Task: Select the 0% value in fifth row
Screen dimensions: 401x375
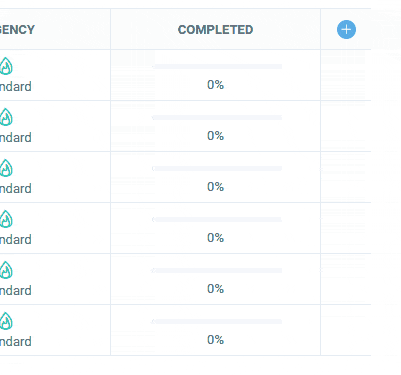Action: [x=215, y=289]
